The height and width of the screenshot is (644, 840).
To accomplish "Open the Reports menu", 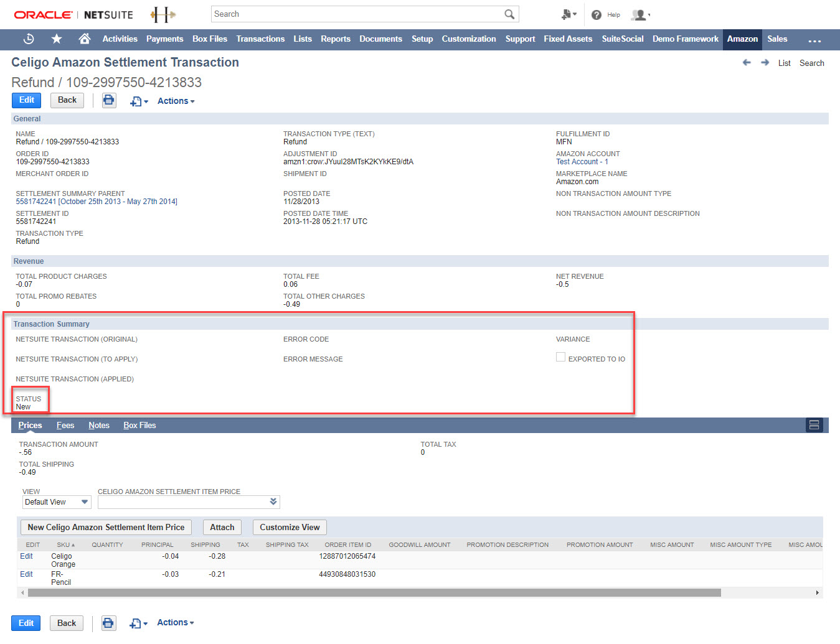I will [x=336, y=39].
